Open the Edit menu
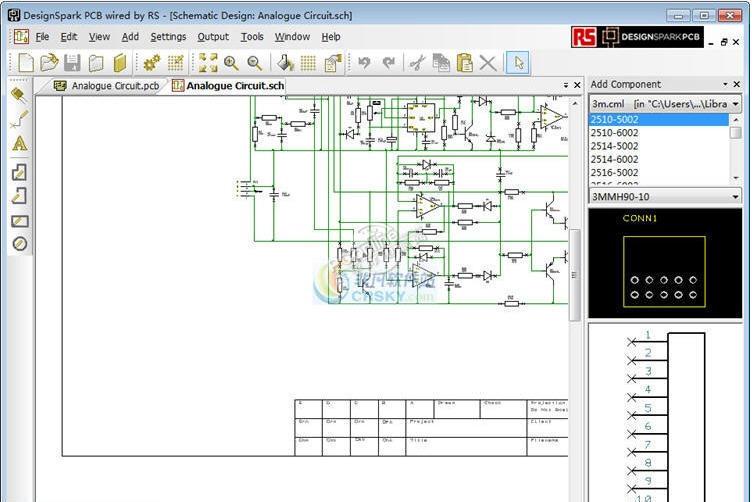 [69, 37]
